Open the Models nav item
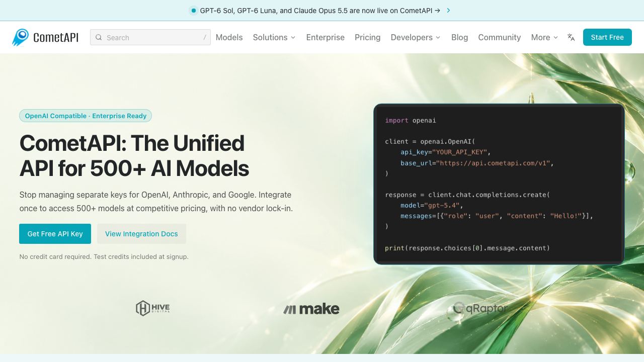This screenshot has width=644, height=362. pos(229,37)
